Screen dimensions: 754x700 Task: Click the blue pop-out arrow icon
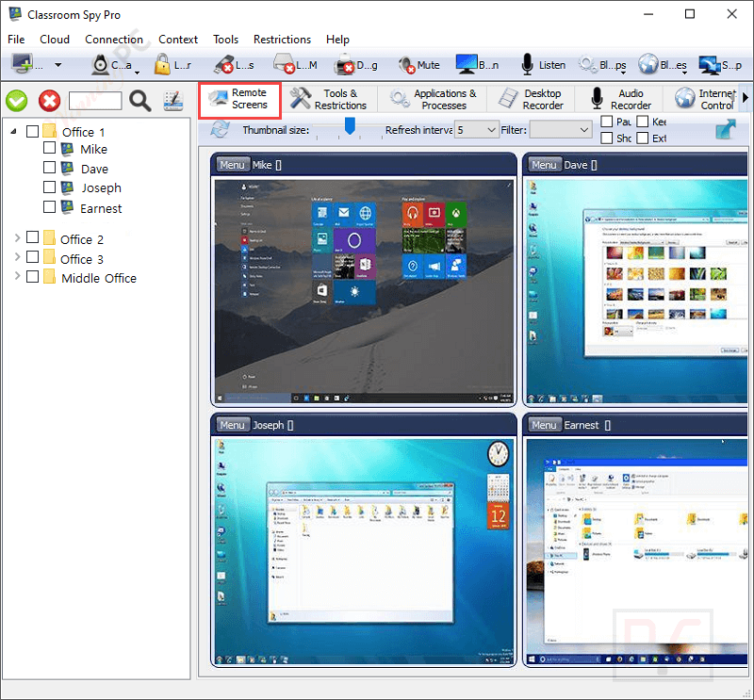727,130
